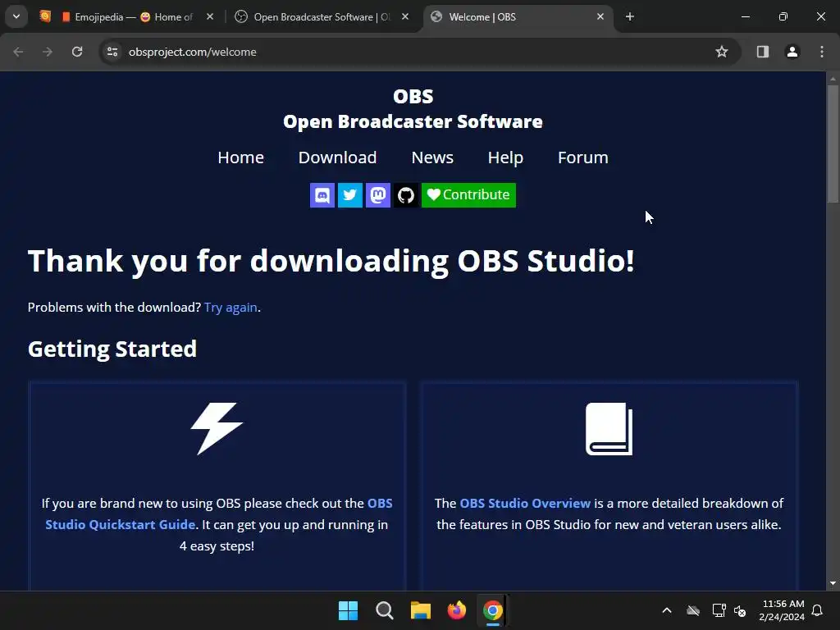Click the Try again download link
Image resolution: width=840 pixels, height=630 pixels.
(x=231, y=308)
